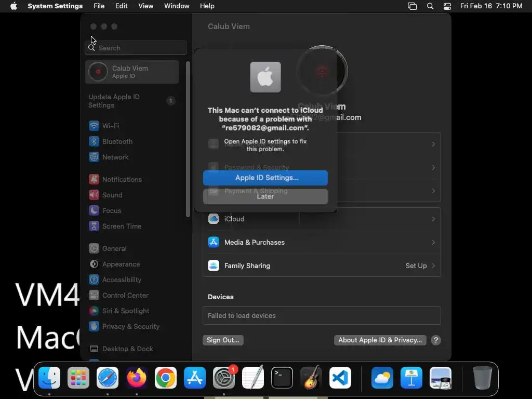Open General settings icon
The width and height of the screenshot is (532, 399).
pyautogui.click(x=94, y=249)
